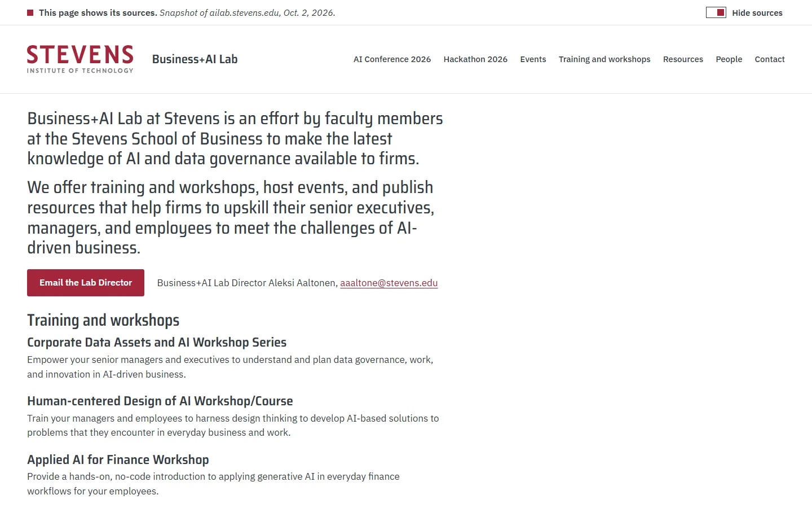Click the Stevens Institute of Technology logo
812x508 pixels.
tap(80, 59)
